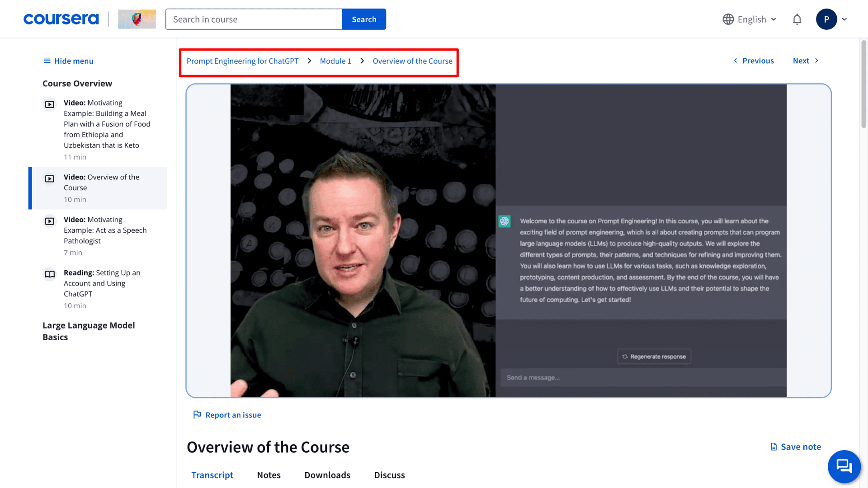Expand the profile account dropdown arrow

[x=844, y=19]
